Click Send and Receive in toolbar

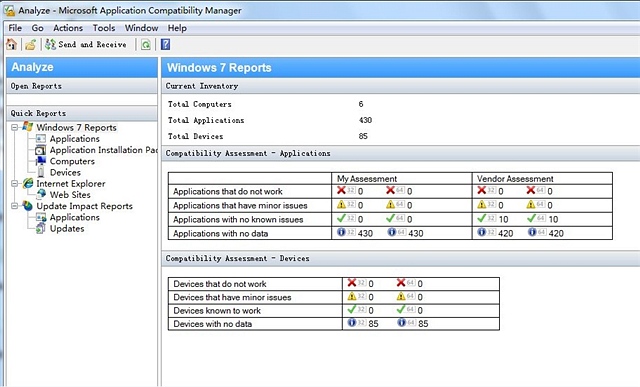[86, 44]
